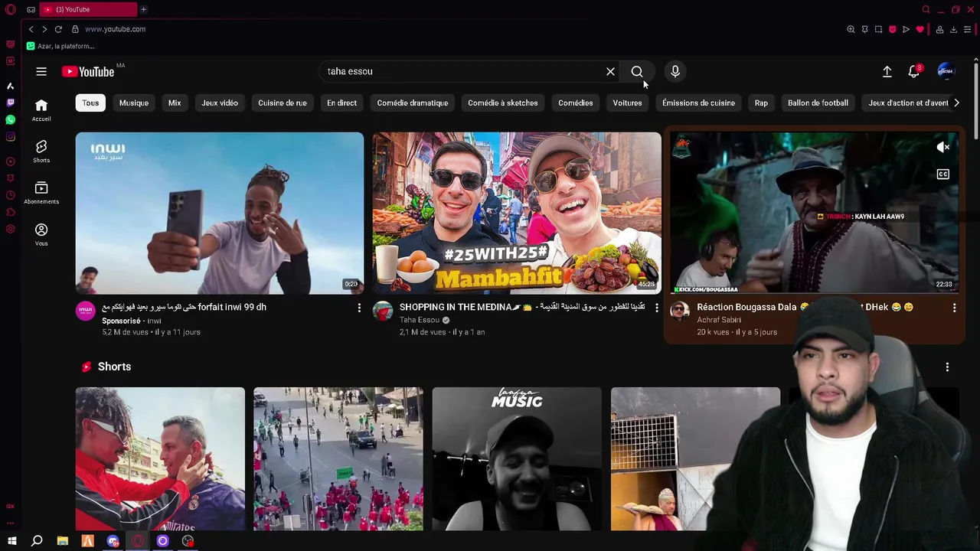
Task: Run the search with the magnifier button
Action: tap(637, 71)
